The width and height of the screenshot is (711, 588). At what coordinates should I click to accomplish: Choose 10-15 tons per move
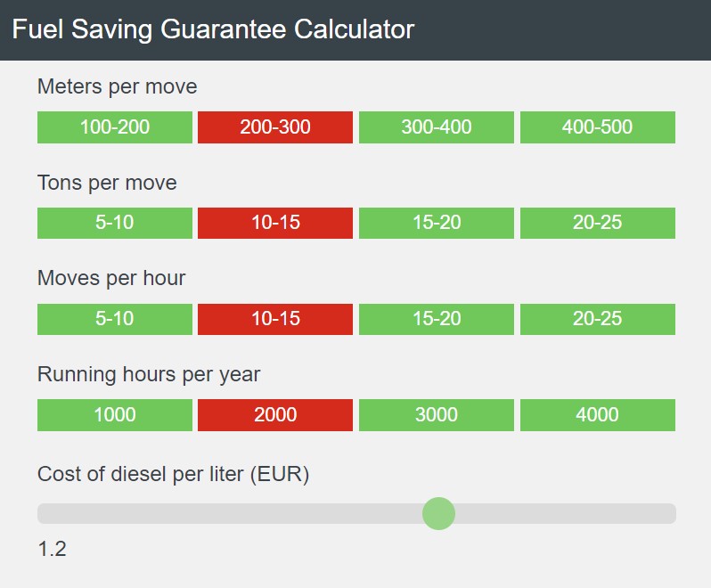pos(275,223)
